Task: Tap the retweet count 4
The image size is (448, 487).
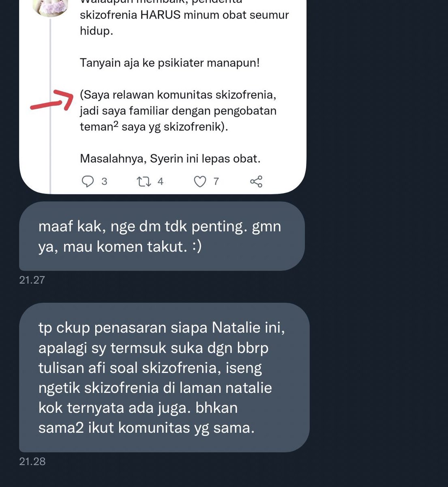Action: [161, 181]
